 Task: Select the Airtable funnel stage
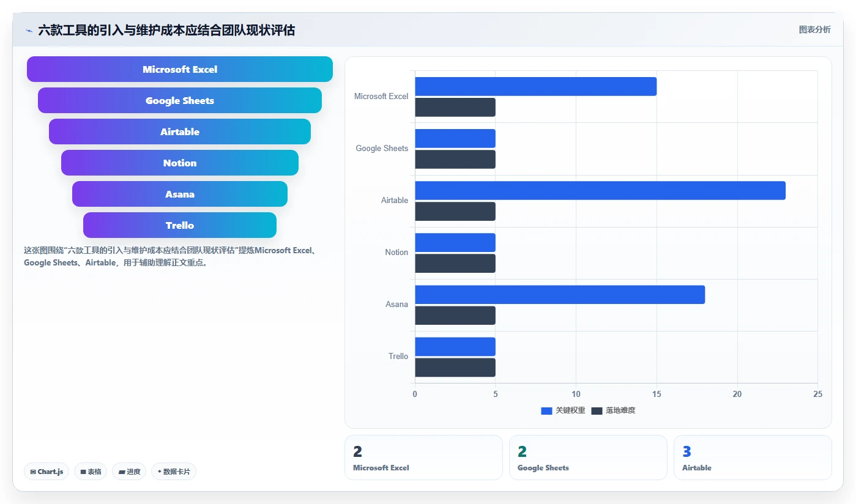tap(180, 132)
